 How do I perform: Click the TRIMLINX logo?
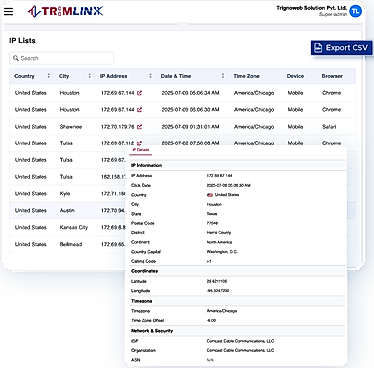(x=65, y=11)
